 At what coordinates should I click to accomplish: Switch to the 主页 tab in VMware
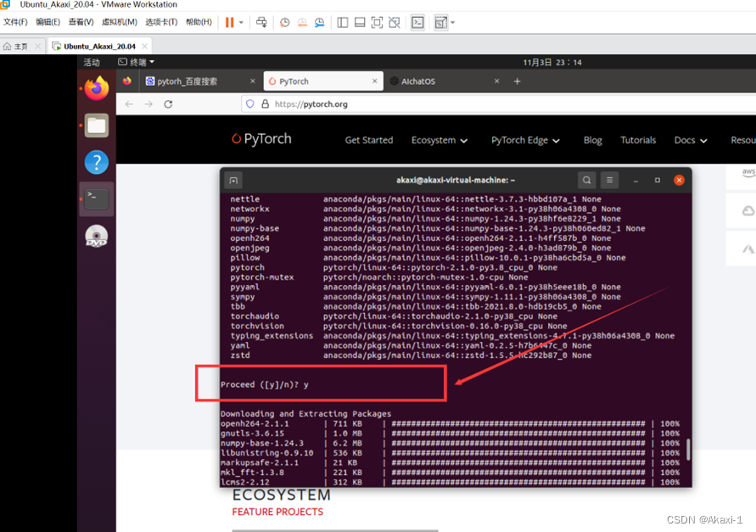pos(16,47)
